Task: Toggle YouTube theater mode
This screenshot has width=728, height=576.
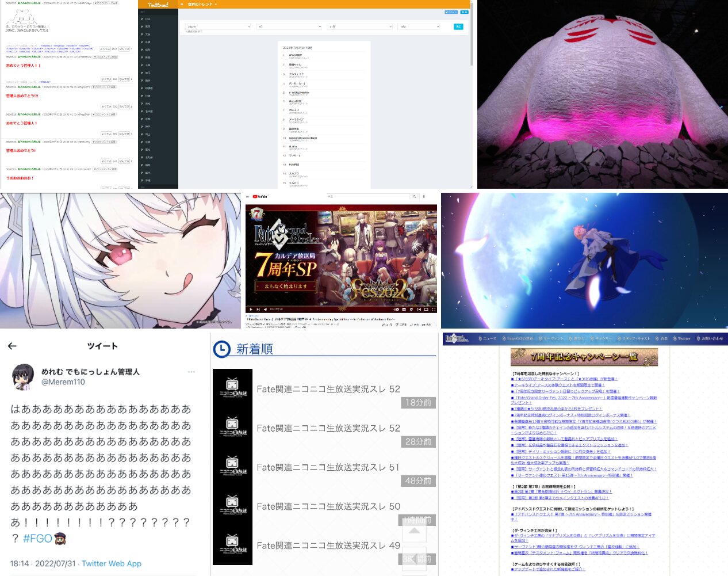Action: point(426,309)
